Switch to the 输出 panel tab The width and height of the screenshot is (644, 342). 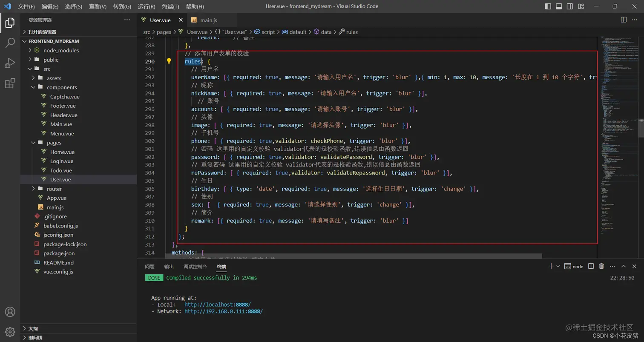(169, 267)
